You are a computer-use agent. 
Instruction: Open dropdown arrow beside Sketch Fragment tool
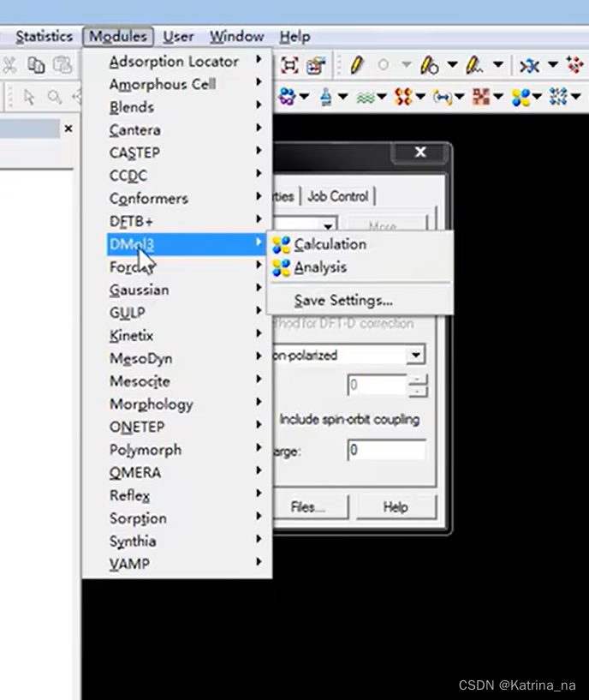[498, 65]
